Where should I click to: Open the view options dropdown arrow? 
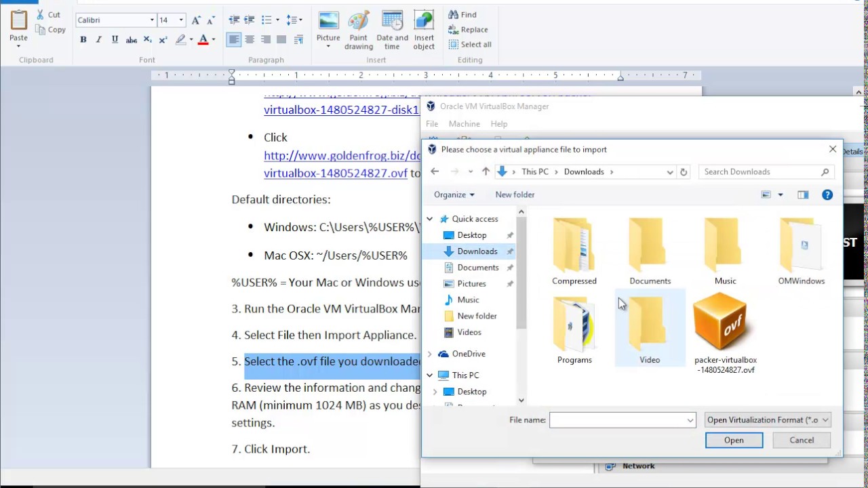781,195
